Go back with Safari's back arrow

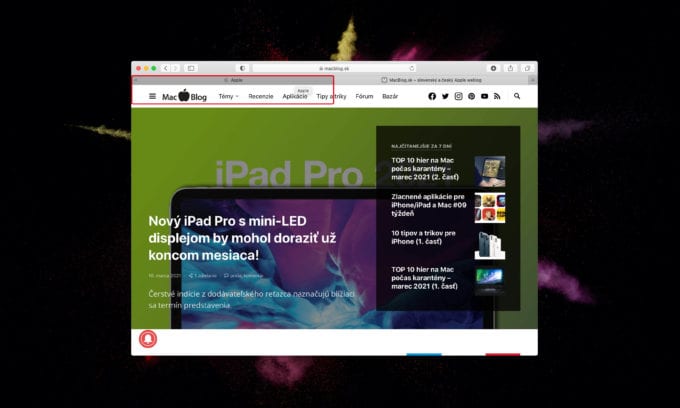165,69
